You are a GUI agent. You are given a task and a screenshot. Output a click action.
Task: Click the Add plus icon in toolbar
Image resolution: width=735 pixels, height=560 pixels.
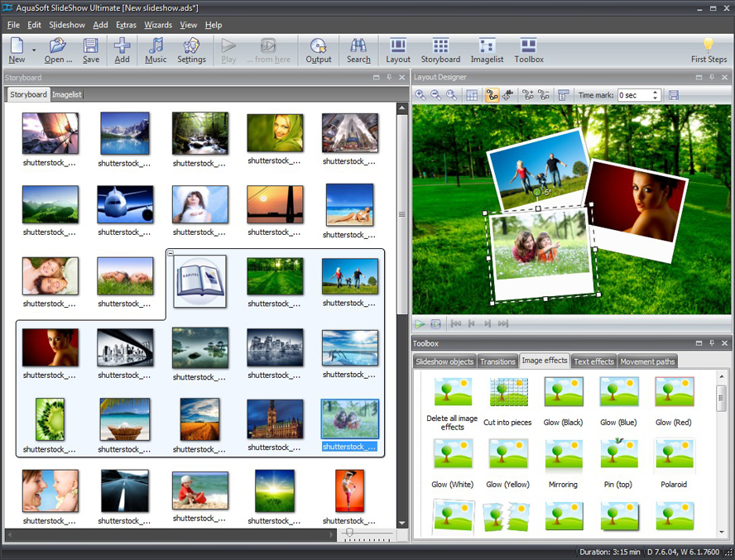click(x=122, y=49)
